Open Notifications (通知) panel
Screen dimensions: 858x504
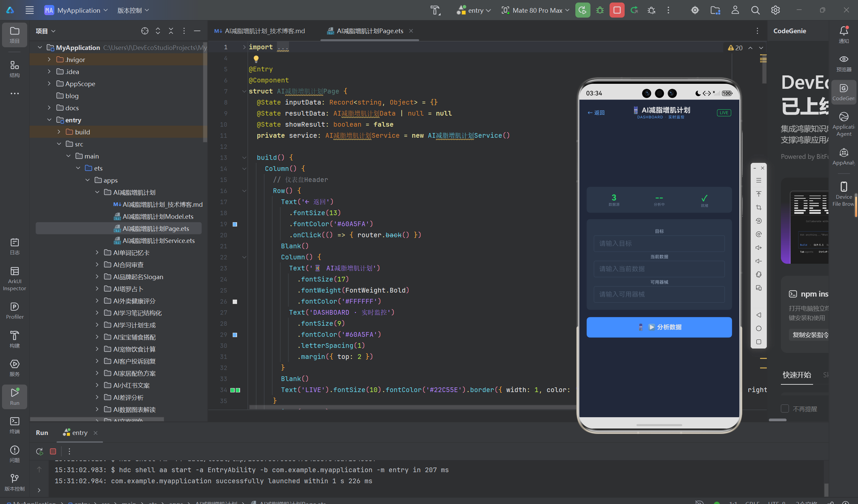pyautogui.click(x=844, y=35)
